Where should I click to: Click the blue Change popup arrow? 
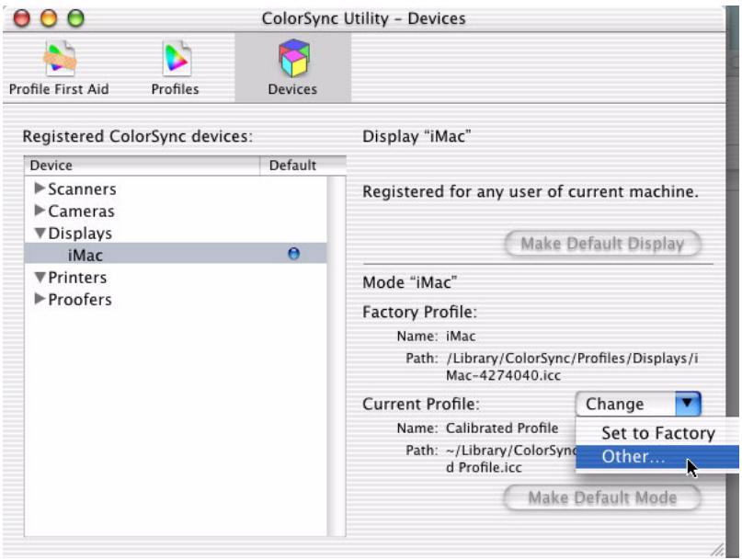(x=687, y=404)
